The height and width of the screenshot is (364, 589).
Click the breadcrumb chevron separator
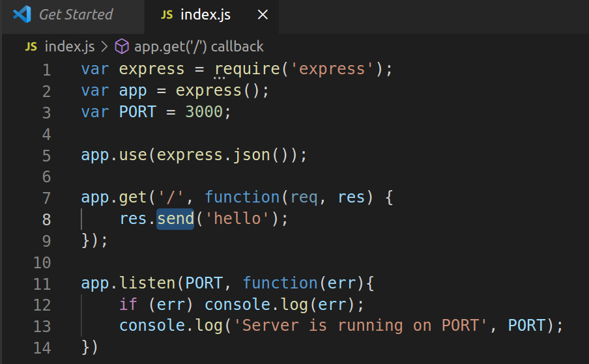point(104,47)
